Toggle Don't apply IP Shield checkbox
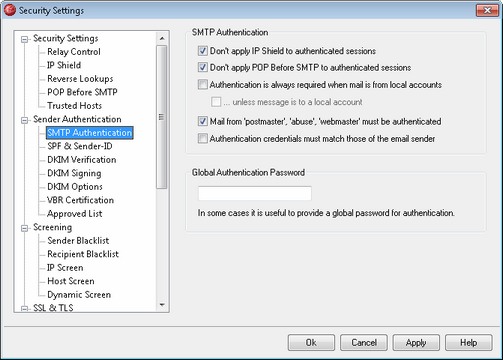This screenshot has height=360, width=503. point(203,51)
